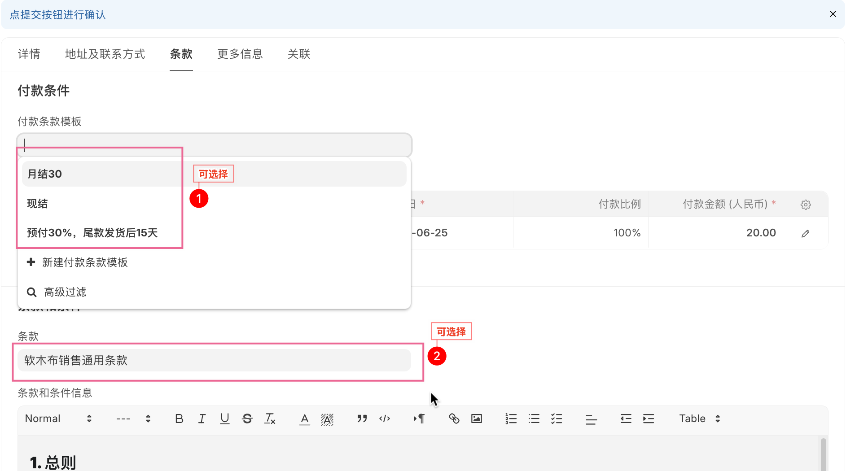
Task: Insert a hyperlink in the editor
Action: click(x=454, y=419)
